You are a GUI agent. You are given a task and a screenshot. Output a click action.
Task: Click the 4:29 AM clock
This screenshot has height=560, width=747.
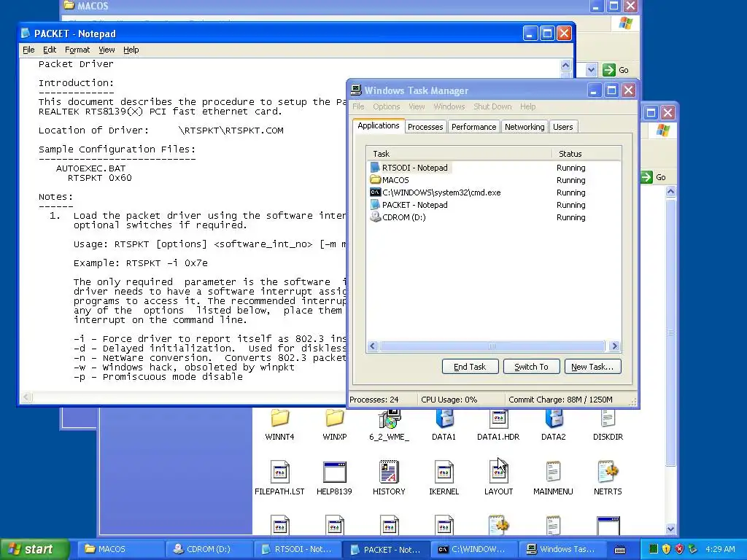click(x=720, y=549)
